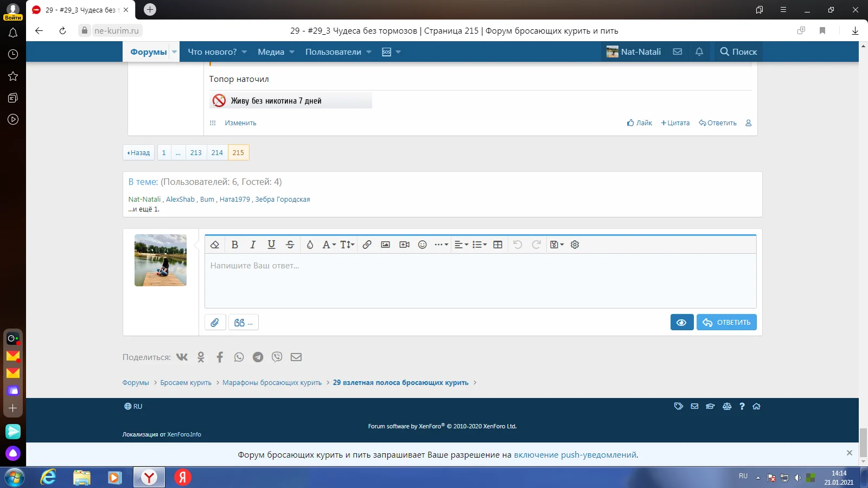Open the Windows Start menu
Screen dimensions: 868x488
click(14, 477)
